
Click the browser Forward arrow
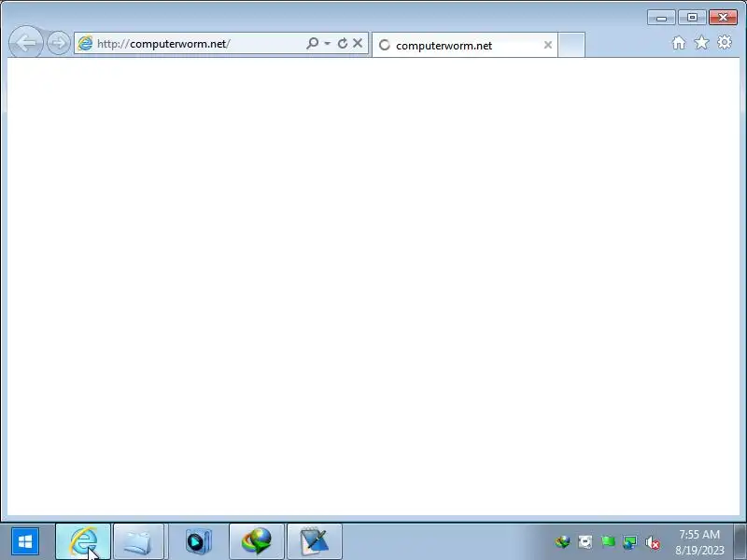[x=59, y=43]
